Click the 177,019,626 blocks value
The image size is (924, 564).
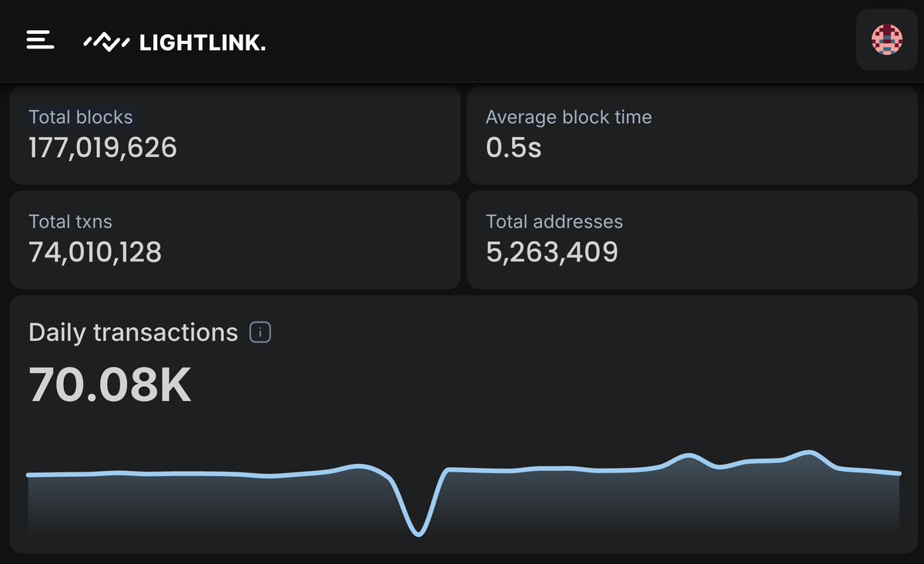(102, 146)
